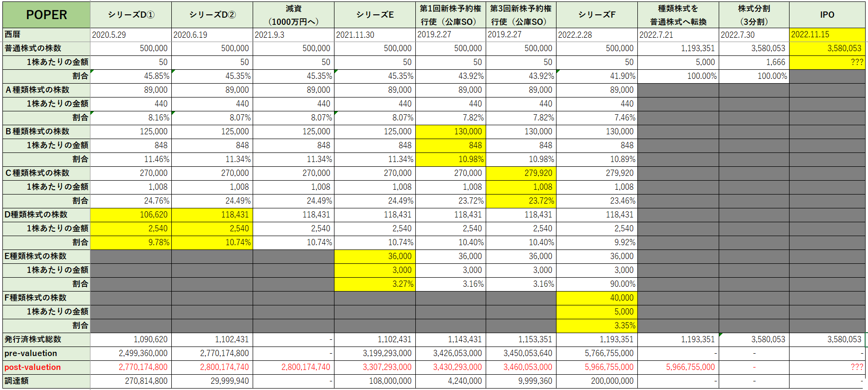Select the IPO column header
This screenshot has height=390, width=868.
(x=827, y=15)
